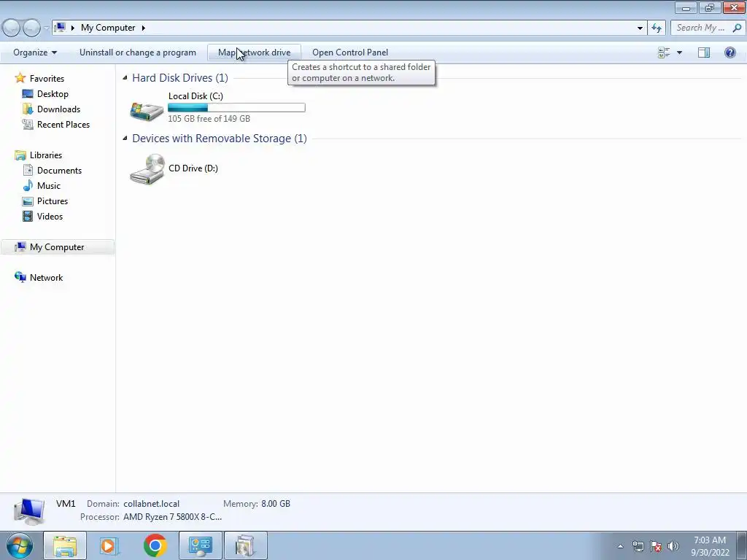Click the Music note icon
Screen dimensions: 747x560
[28, 185]
